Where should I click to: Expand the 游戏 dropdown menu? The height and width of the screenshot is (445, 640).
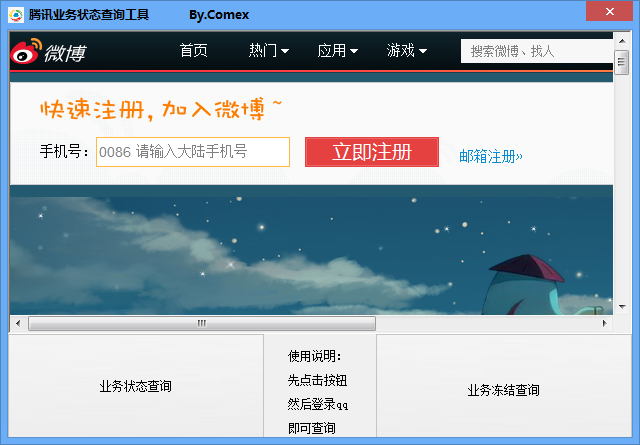(x=407, y=51)
